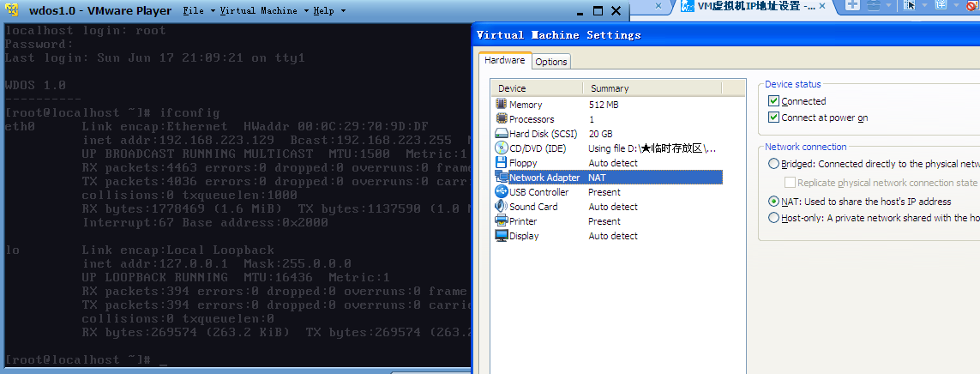This screenshot has width=980, height=374.
Task: Switch to the Options tab
Action: 551,62
